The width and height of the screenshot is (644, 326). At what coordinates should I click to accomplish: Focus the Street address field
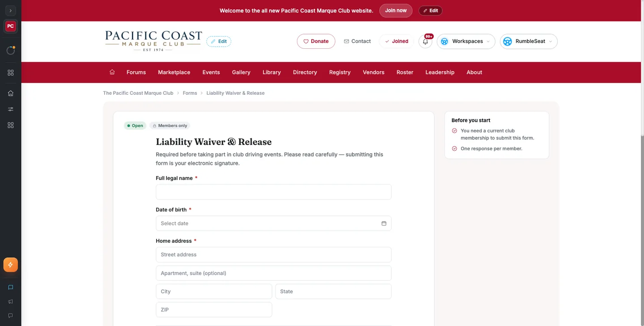click(x=274, y=254)
